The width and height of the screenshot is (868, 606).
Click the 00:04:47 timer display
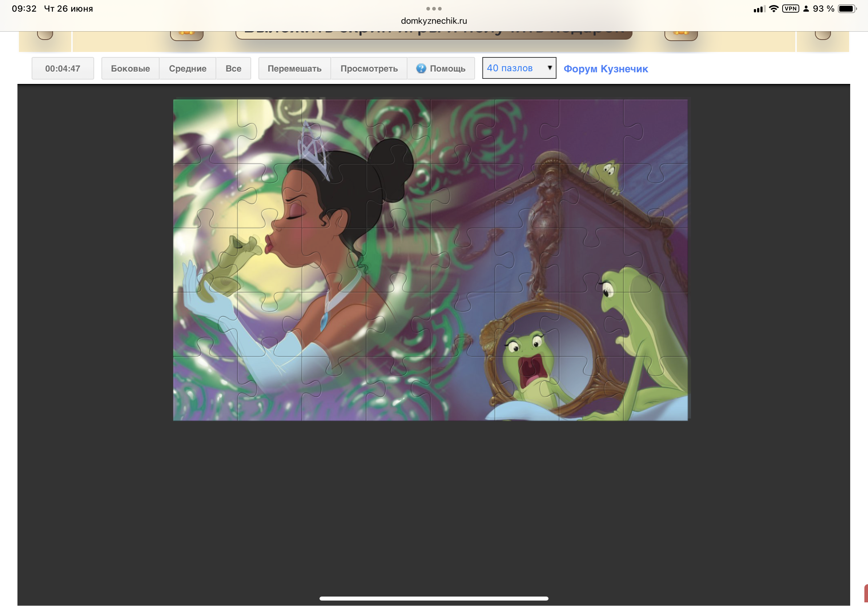(x=63, y=68)
